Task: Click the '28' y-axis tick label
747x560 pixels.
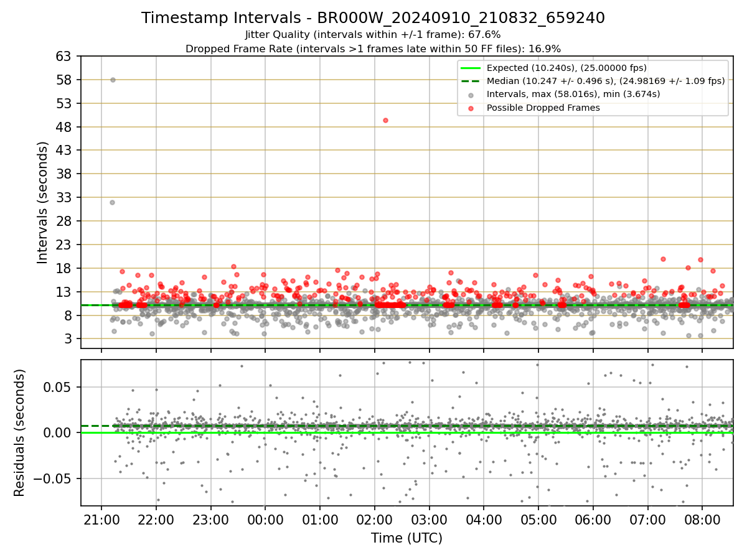Action: pyautogui.click(x=63, y=221)
